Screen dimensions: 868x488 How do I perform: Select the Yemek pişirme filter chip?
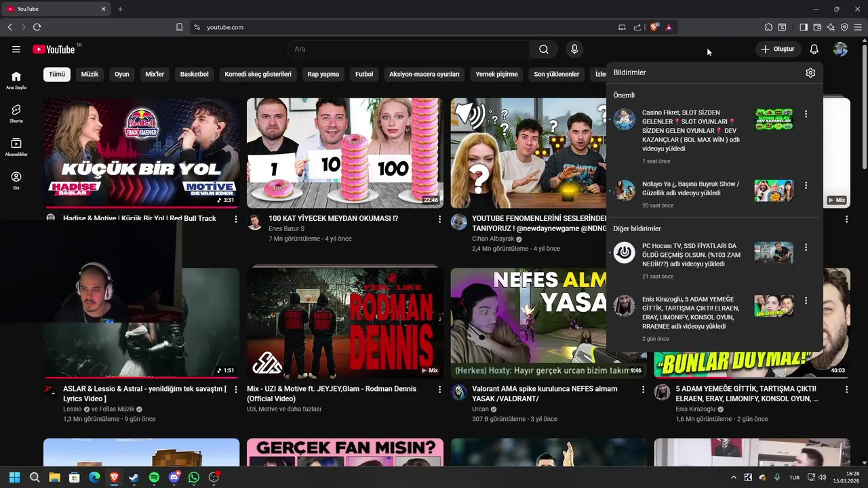496,74
